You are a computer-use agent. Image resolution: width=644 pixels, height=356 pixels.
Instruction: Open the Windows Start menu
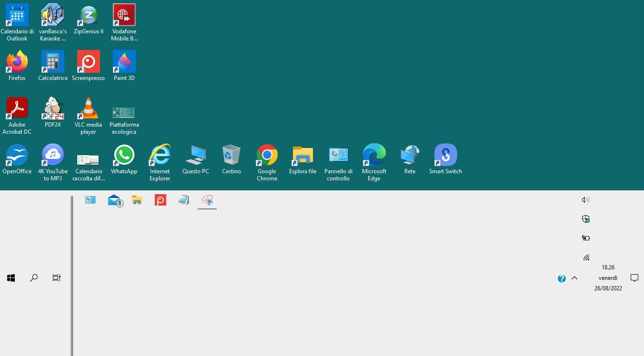[x=11, y=278]
